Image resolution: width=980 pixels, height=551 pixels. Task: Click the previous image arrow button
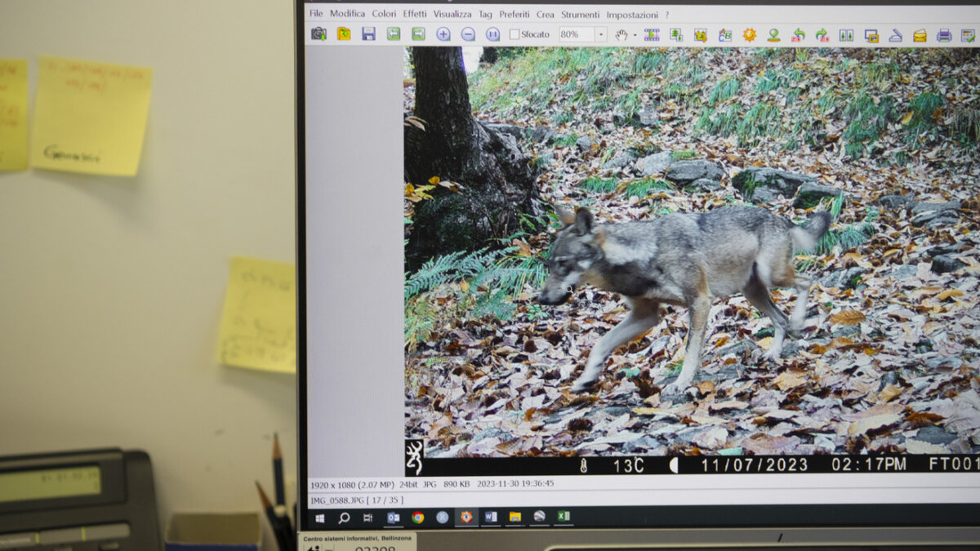[394, 33]
